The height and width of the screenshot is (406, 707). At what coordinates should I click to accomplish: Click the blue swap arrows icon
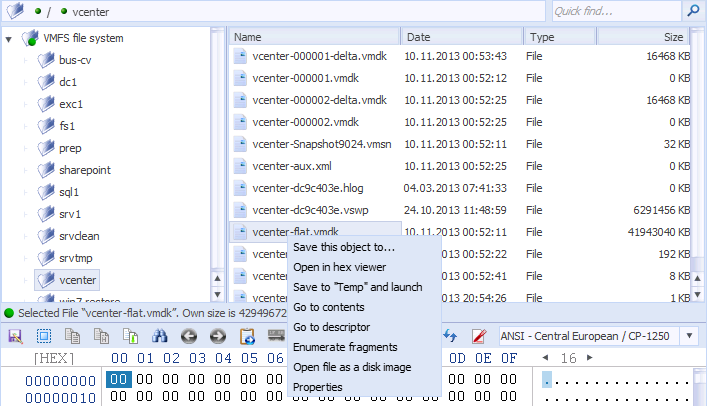(x=450, y=336)
